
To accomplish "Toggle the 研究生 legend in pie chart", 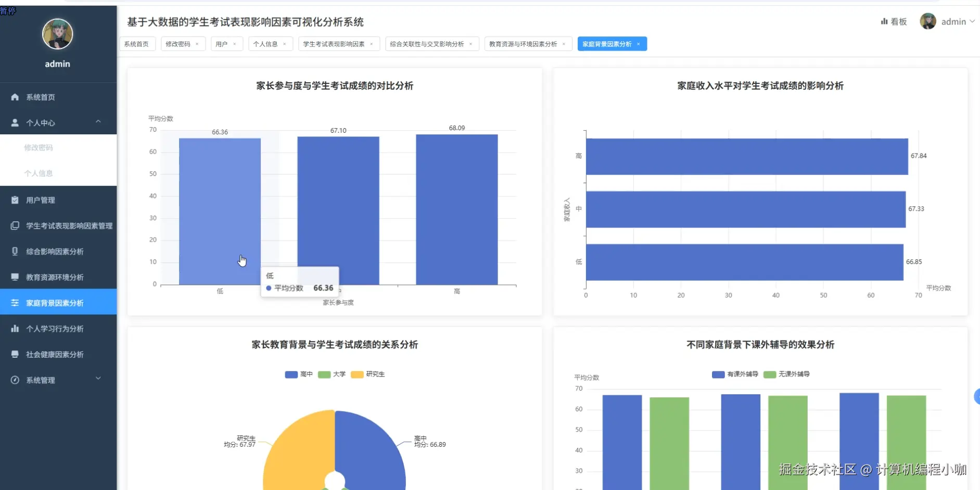I will pyautogui.click(x=368, y=374).
